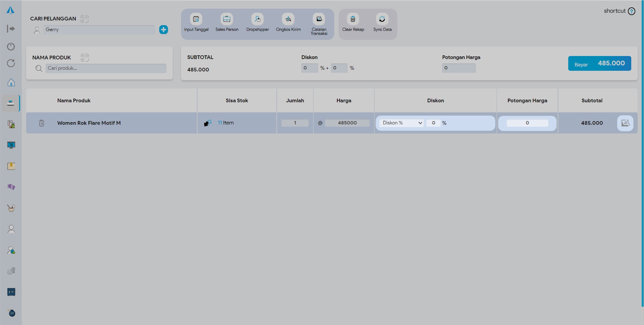644x325 pixels.
Task: Open the shortcut help icon
Action: (x=632, y=11)
